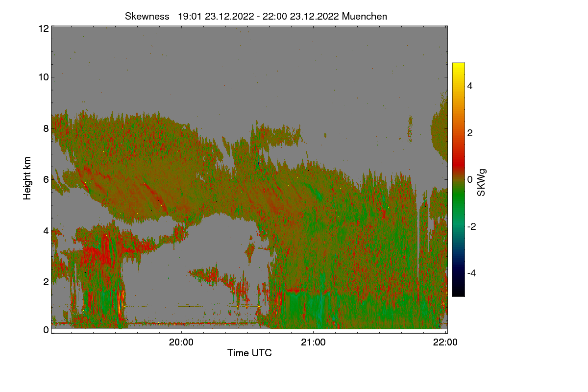Click the 0 km height tick label
Screen dimensions: 588x392
click(46, 330)
